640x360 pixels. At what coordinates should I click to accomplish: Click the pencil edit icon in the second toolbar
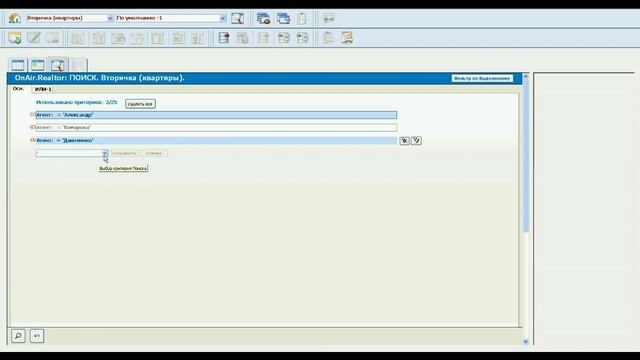34,38
